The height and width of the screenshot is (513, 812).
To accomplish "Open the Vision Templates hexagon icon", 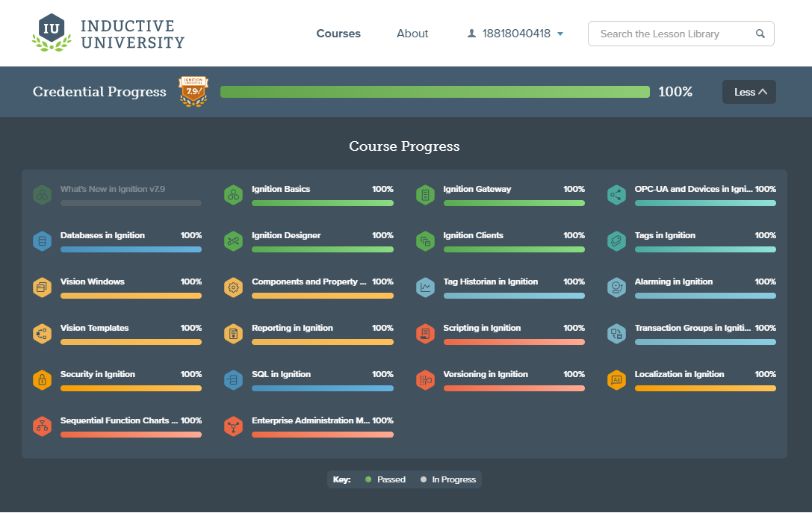I will [42, 334].
